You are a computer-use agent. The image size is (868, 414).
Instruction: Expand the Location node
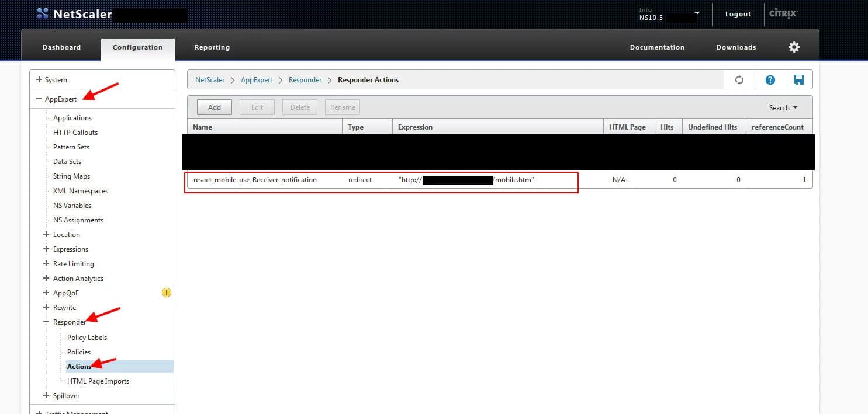pos(47,235)
